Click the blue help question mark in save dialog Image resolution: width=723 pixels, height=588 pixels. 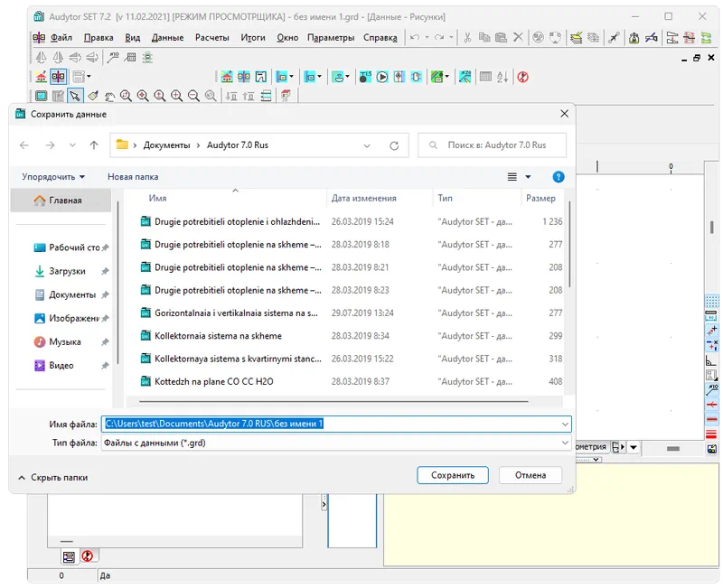558,177
